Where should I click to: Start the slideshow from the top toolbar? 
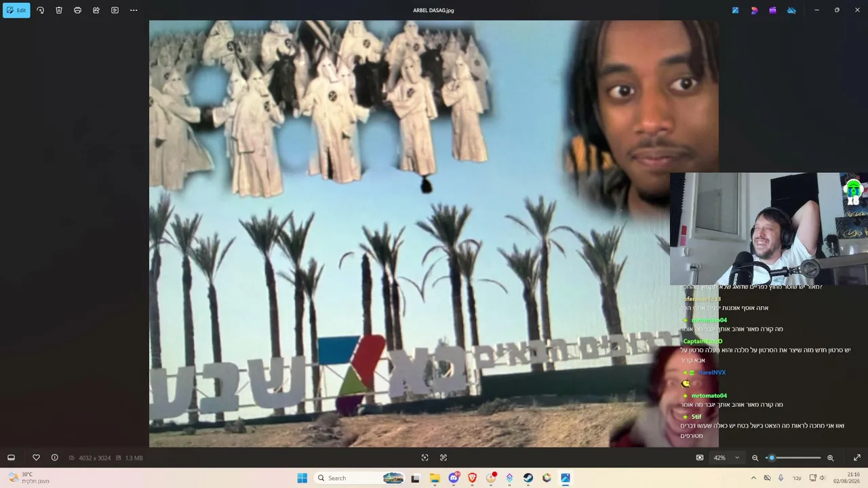pos(115,10)
